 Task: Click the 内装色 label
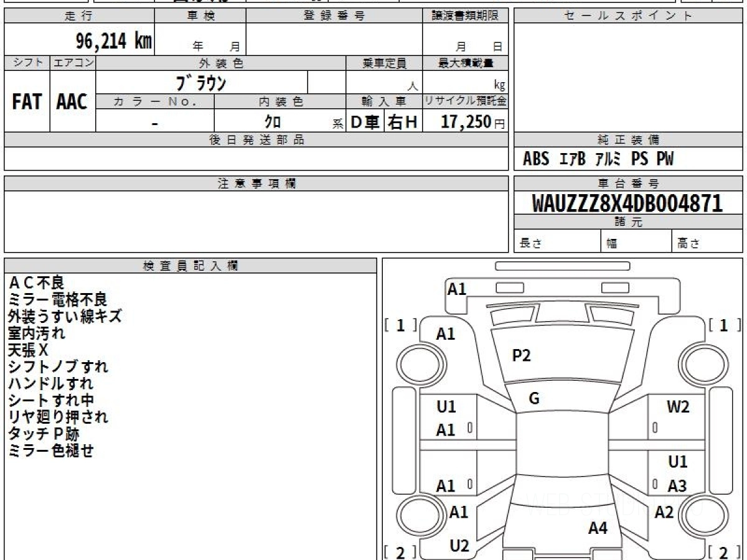point(281,101)
